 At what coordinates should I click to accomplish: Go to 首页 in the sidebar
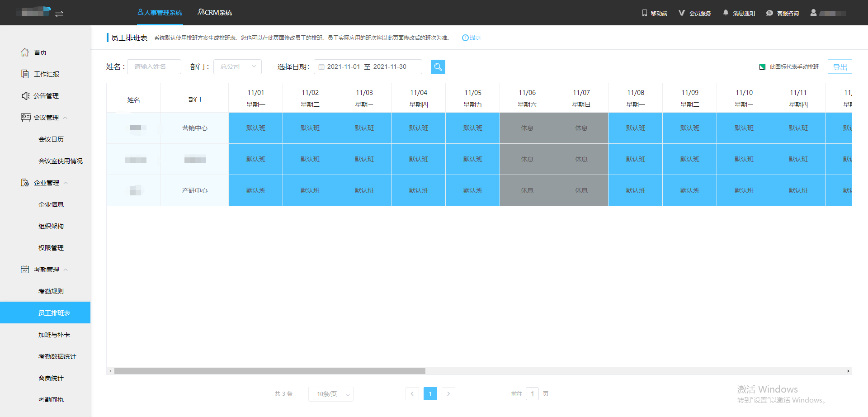40,52
